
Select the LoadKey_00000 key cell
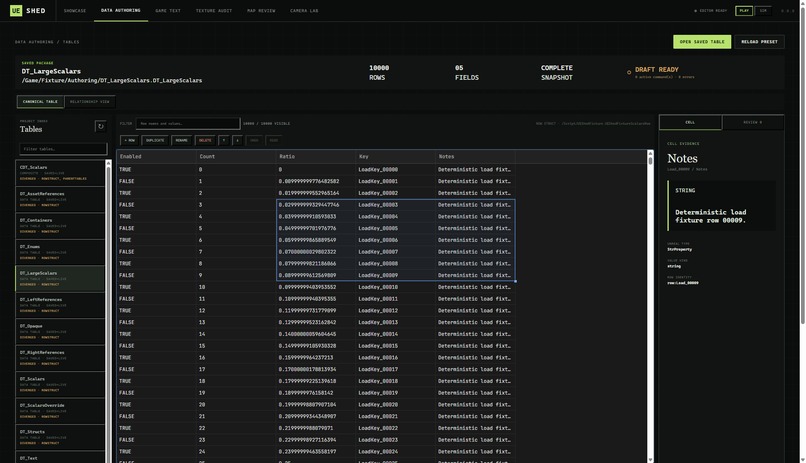pos(396,170)
